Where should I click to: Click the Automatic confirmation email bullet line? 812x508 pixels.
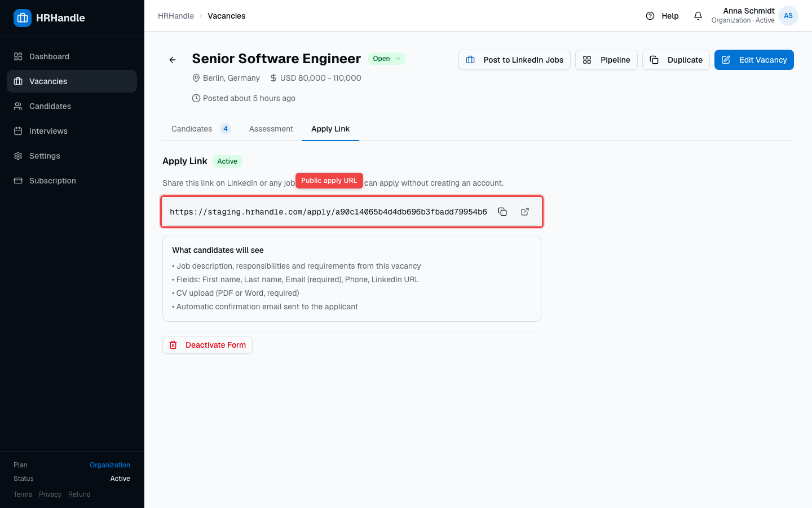(265, 306)
